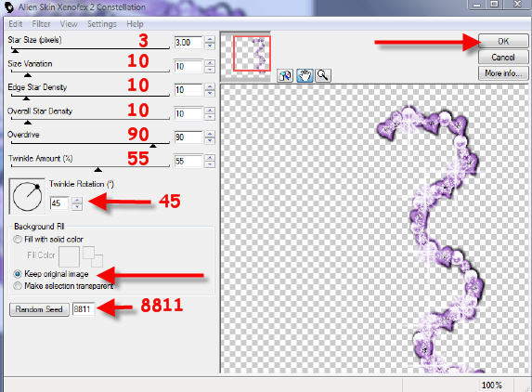This screenshot has width=532, height=392.
Task: Select the hand pan tool
Action: point(305,75)
